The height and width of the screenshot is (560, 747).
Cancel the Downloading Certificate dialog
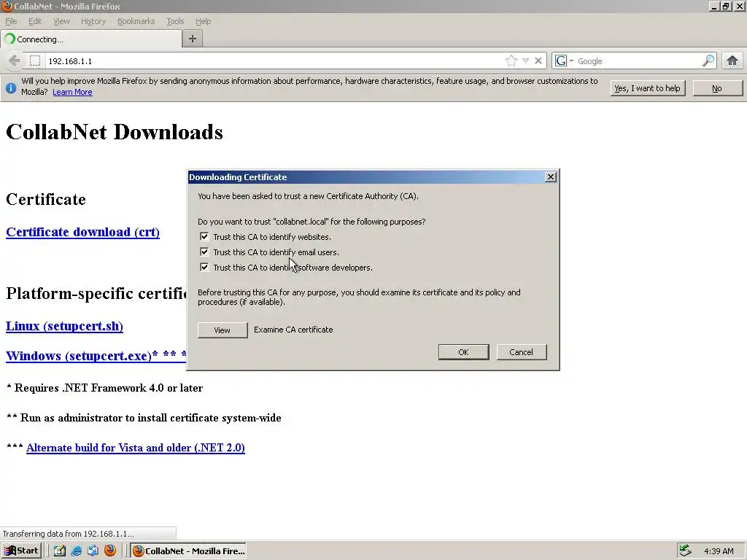[x=521, y=352]
